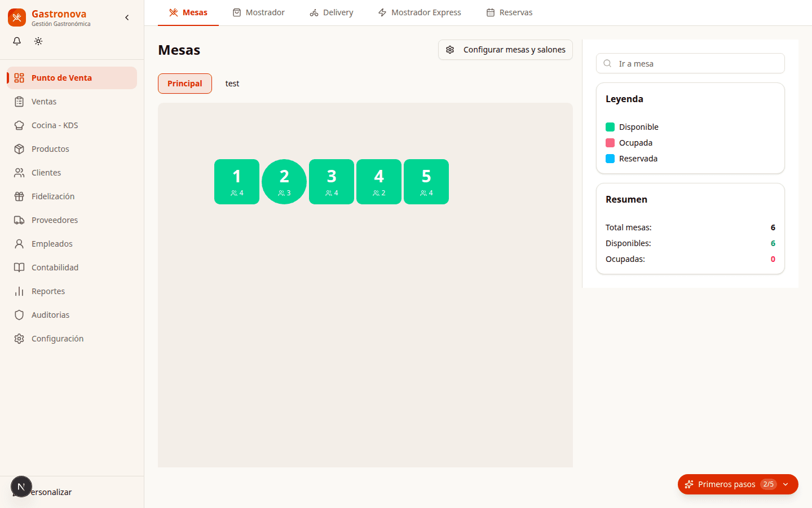812x508 pixels.
Task: Open Productos box icon in sidebar
Action: [19, 149]
